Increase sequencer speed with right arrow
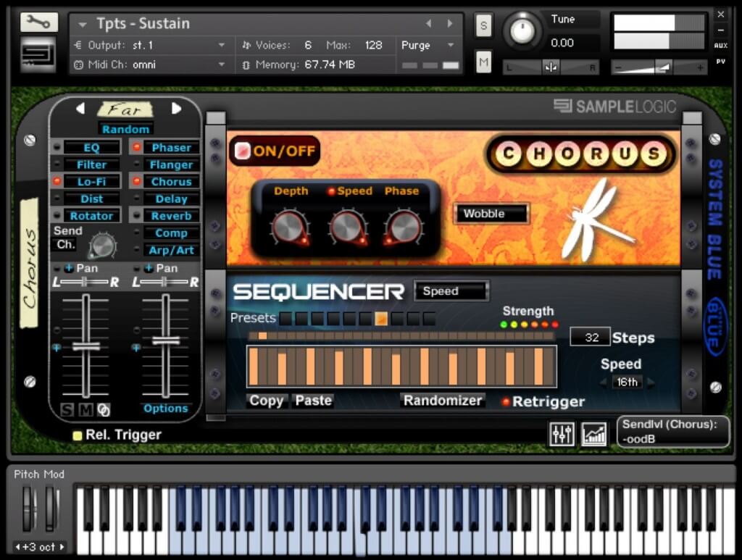Image resolution: width=742 pixels, height=560 pixels. pyautogui.click(x=651, y=383)
